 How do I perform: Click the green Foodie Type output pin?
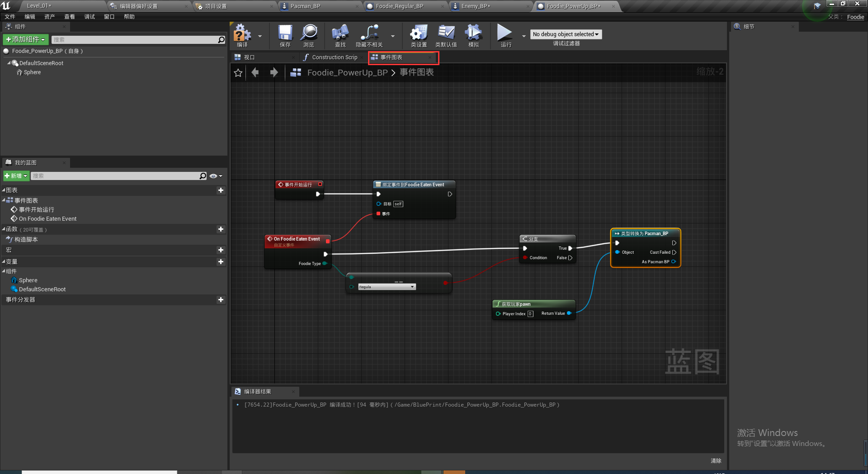point(325,263)
